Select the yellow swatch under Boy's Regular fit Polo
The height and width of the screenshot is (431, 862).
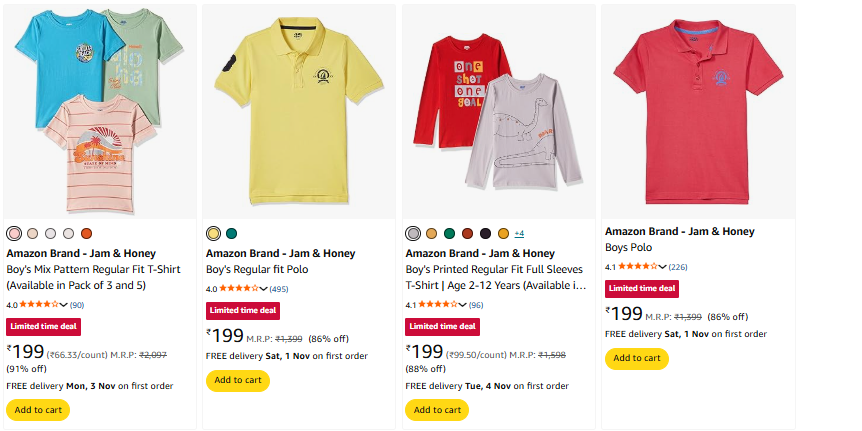[213, 233]
